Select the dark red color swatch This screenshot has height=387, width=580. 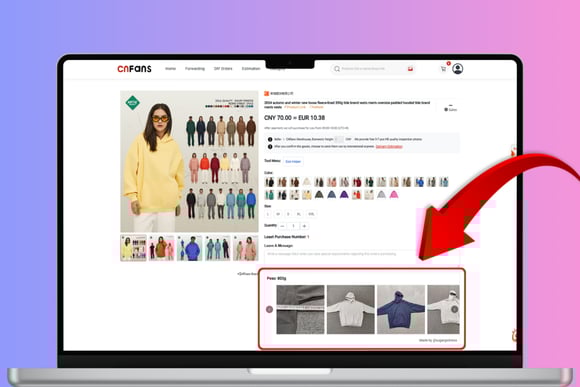coord(357,182)
